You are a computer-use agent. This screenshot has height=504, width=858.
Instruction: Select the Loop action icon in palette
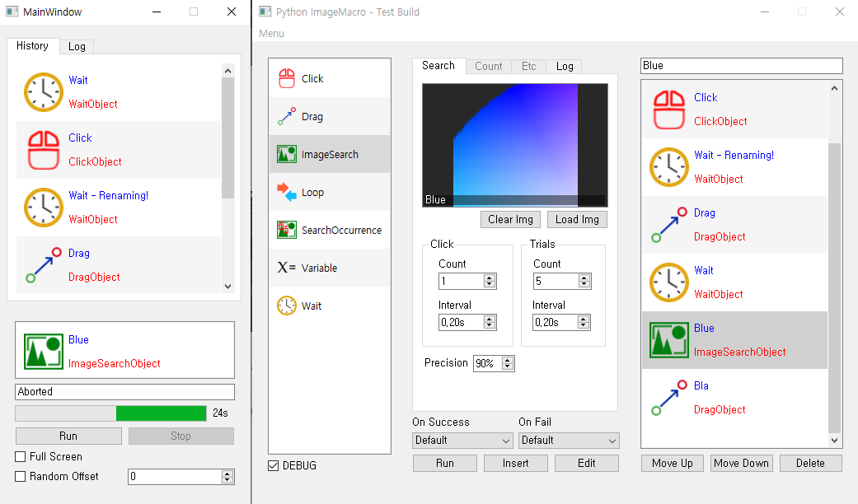pos(287,192)
